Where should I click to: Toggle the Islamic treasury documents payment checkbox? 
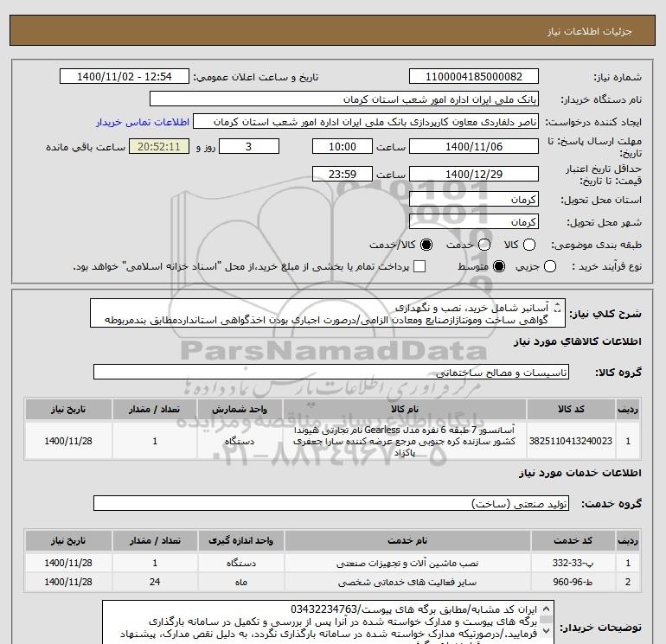[x=419, y=266]
